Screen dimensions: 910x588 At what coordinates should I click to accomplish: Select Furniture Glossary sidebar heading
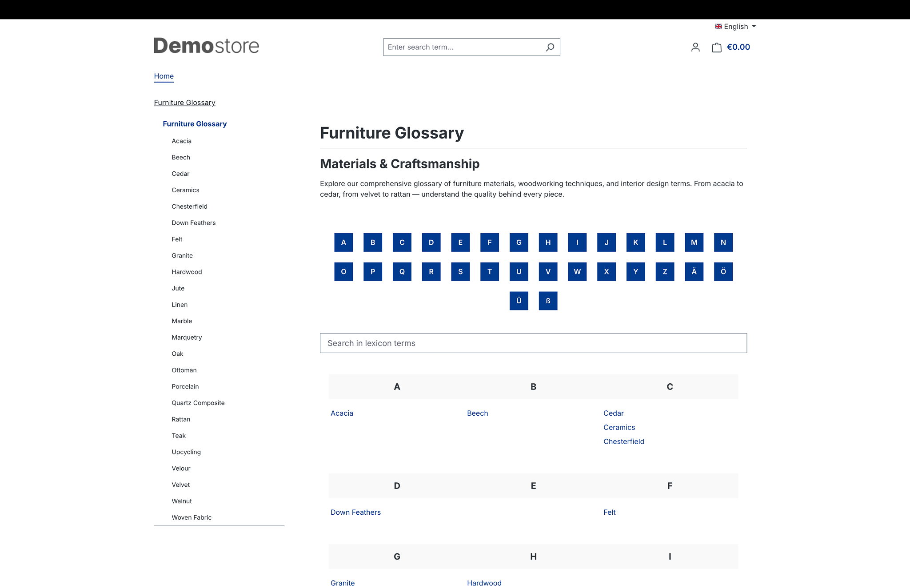click(195, 124)
